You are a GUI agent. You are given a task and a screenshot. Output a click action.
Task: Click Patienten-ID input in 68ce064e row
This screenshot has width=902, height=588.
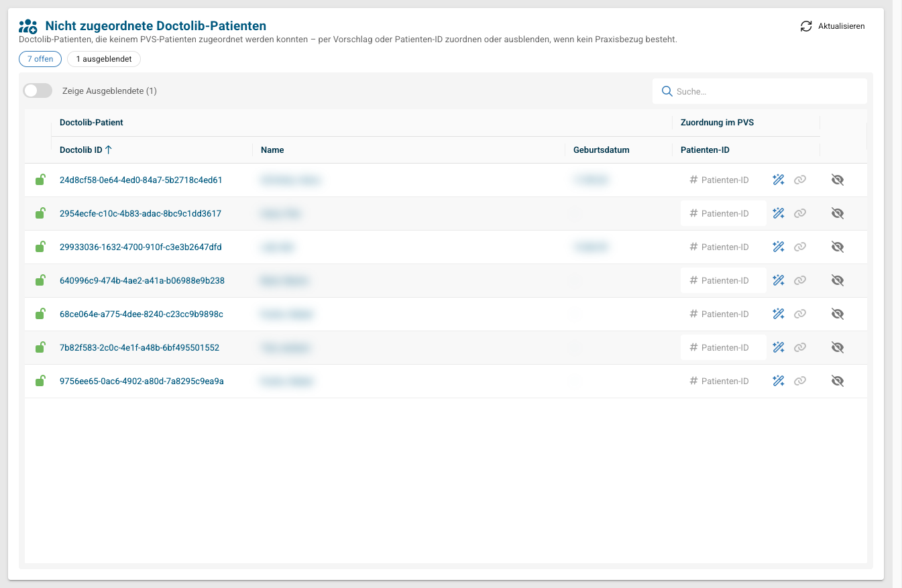point(723,314)
